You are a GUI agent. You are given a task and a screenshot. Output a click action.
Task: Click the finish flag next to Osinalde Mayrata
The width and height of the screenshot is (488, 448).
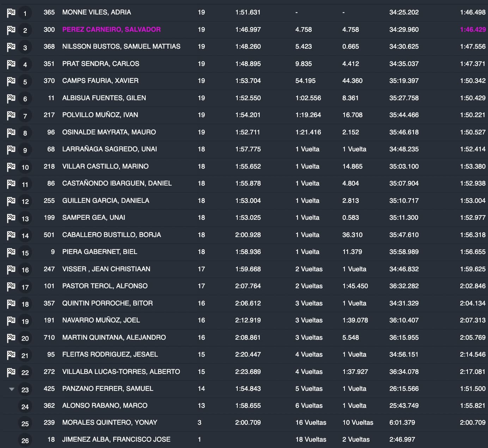coord(11,133)
